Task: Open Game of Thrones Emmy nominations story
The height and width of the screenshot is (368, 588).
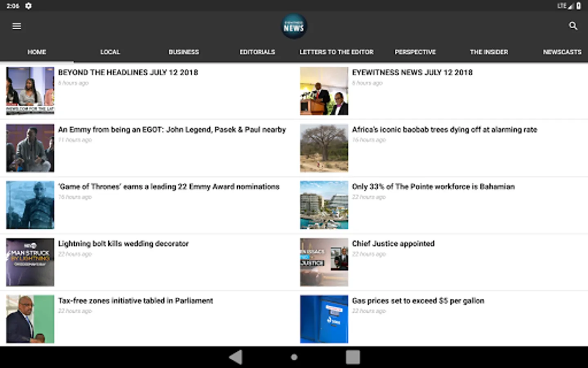Action: (x=169, y=186)
